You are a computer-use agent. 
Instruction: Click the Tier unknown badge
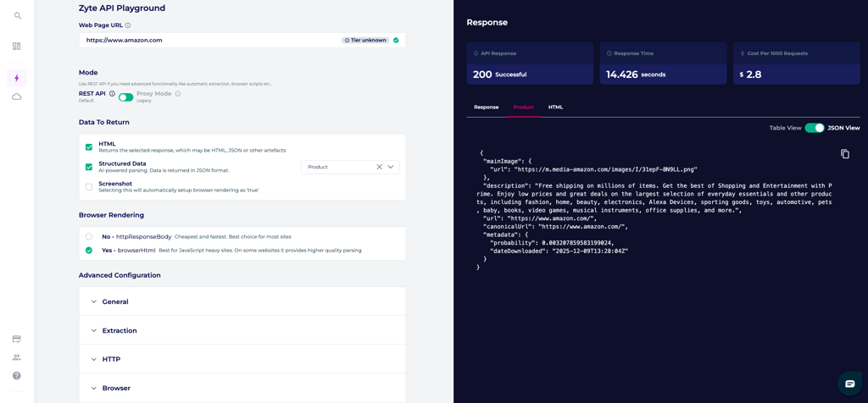[x=364, y=41]
